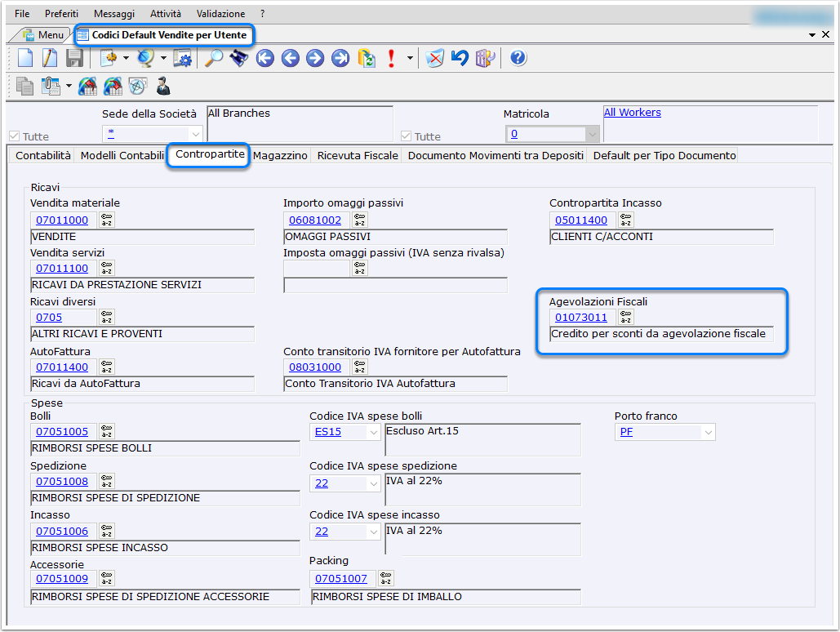Click the New blank document icon
840x632 pixels.
[25, 57]
